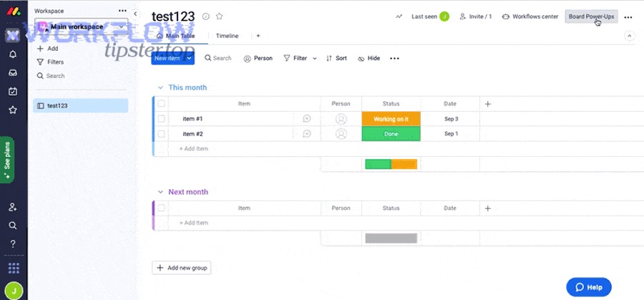Open the Main workspace selector dropdown

tap(82, 26)
